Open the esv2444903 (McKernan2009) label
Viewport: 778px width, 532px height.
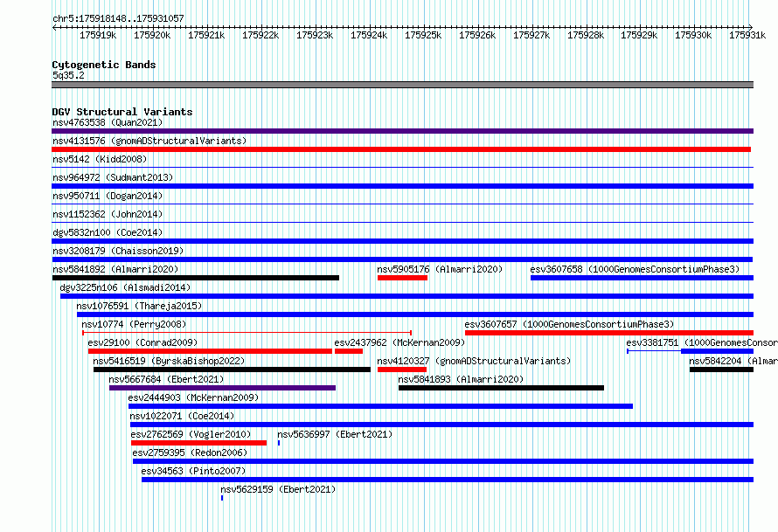193,397
